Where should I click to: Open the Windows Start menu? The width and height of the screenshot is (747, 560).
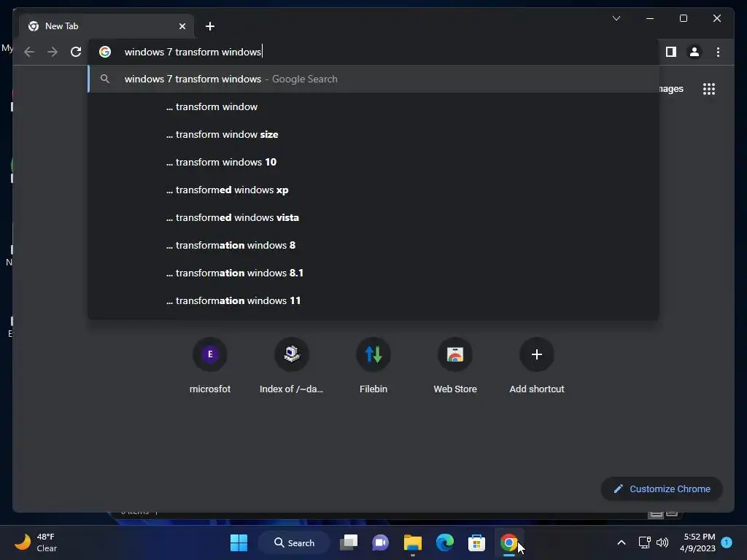239,542
